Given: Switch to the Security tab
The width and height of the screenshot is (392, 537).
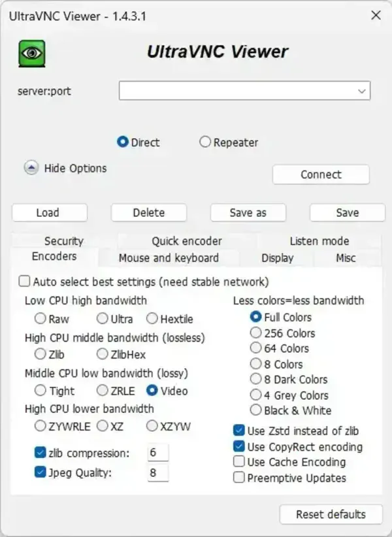Looking at the screenshot, I should [63, 241].
